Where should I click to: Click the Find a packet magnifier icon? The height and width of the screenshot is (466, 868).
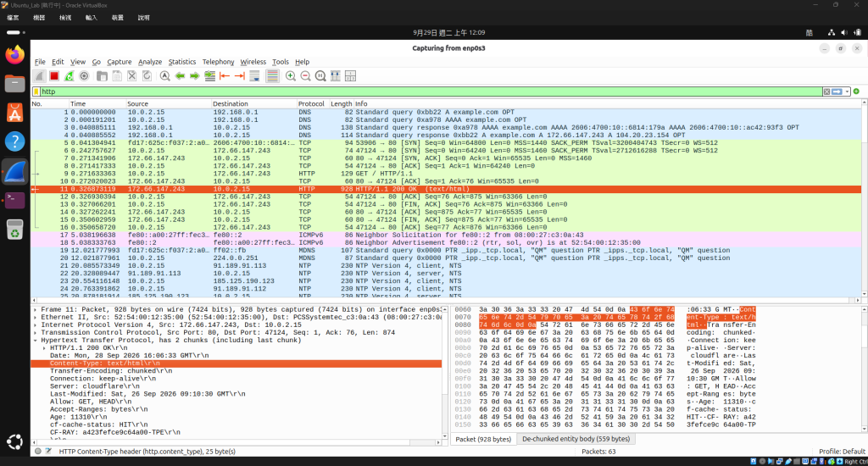[165, 75]
